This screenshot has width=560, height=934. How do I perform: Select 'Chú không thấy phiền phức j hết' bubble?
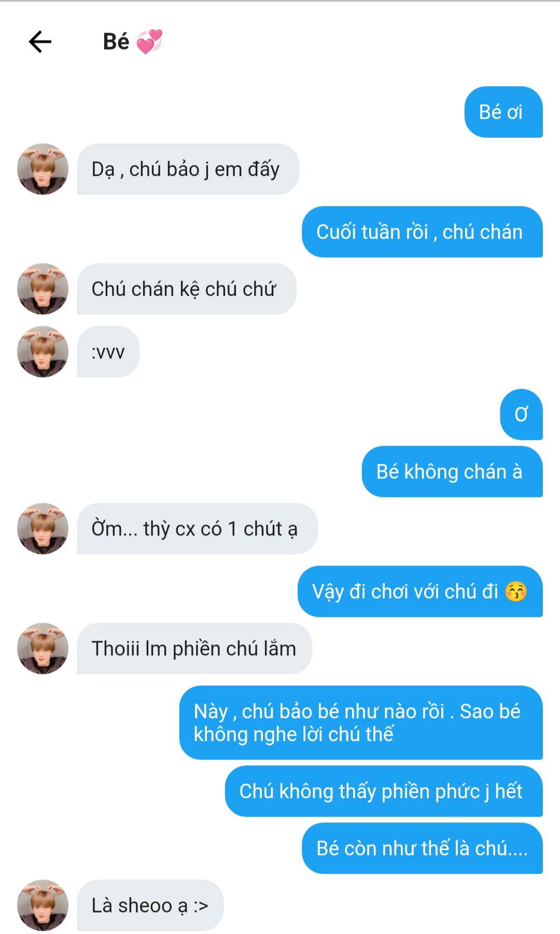(384, 791)
